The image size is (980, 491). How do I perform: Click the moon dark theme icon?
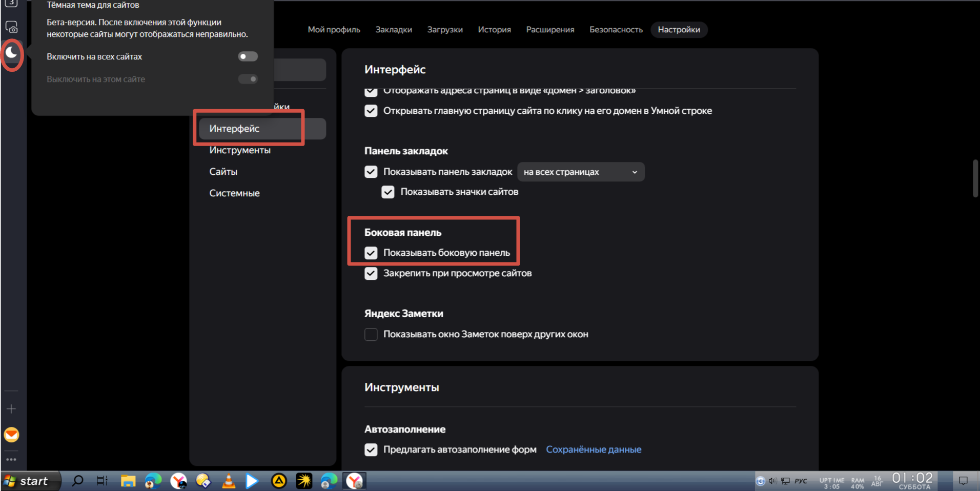11,53
